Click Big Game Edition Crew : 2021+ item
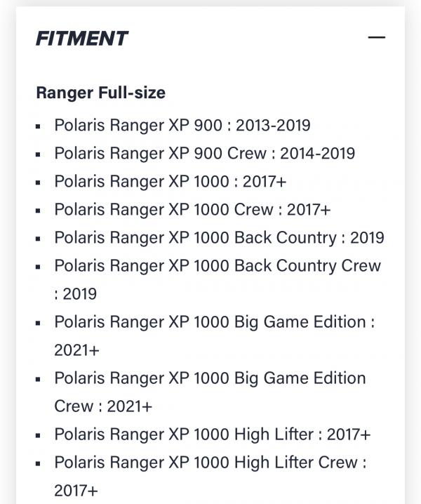This screenshot has height=504, width=421. tap(210, 392)
